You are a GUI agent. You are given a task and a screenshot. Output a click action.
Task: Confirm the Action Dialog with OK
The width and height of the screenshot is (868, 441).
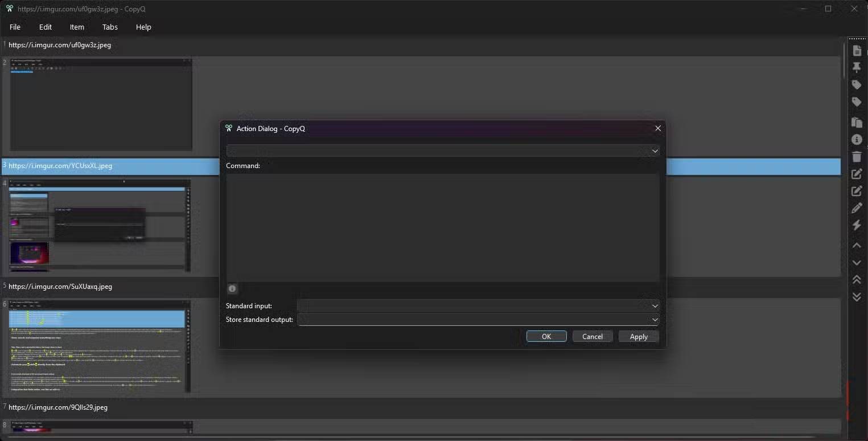tap(546, 336)
